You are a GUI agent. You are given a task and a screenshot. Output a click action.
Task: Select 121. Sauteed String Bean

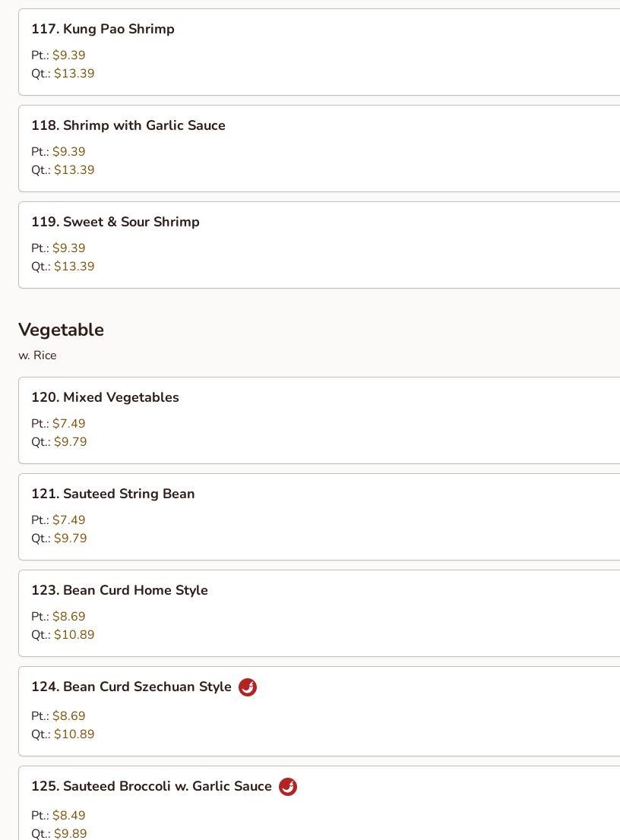[x=319, y=517]
